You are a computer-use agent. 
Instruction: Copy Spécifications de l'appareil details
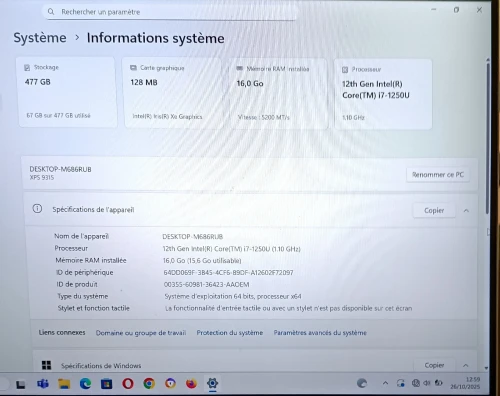point(434,211)
